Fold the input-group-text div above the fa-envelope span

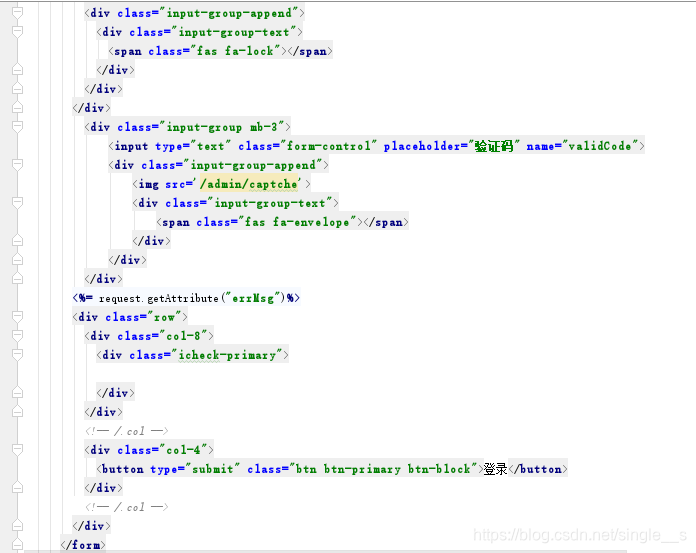pos(17,203)
